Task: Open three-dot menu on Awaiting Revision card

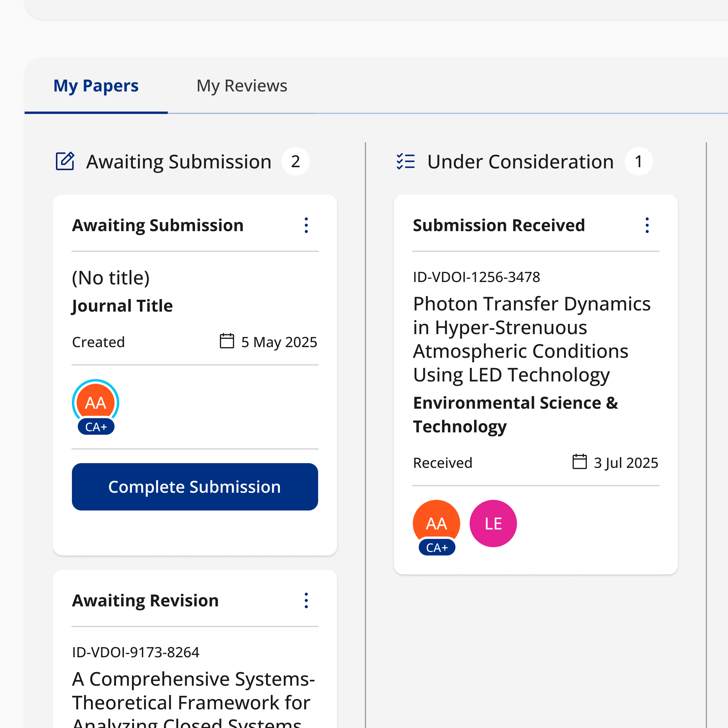Action: pos(306,600)
